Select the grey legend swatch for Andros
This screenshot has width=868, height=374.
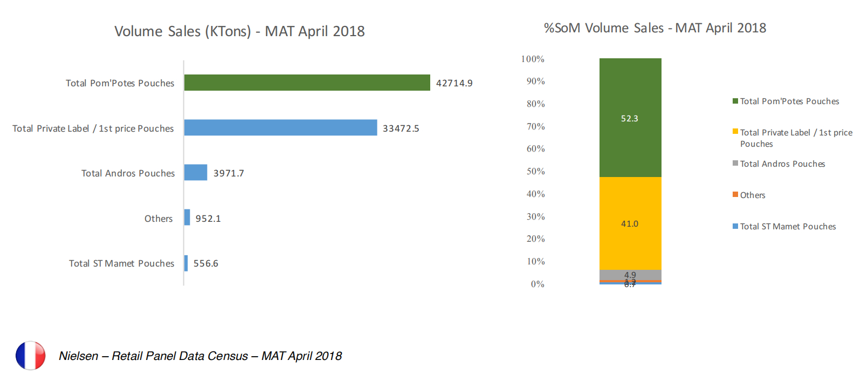[735, 163]
